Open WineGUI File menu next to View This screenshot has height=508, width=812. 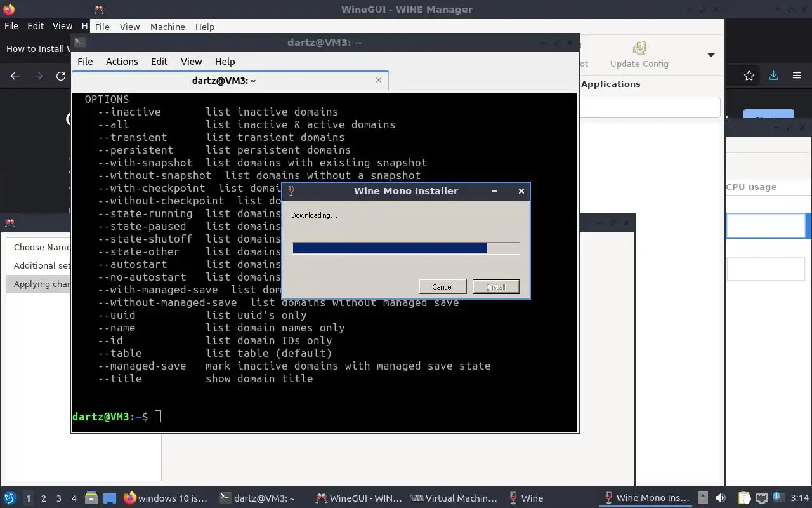tap(102, 27)
